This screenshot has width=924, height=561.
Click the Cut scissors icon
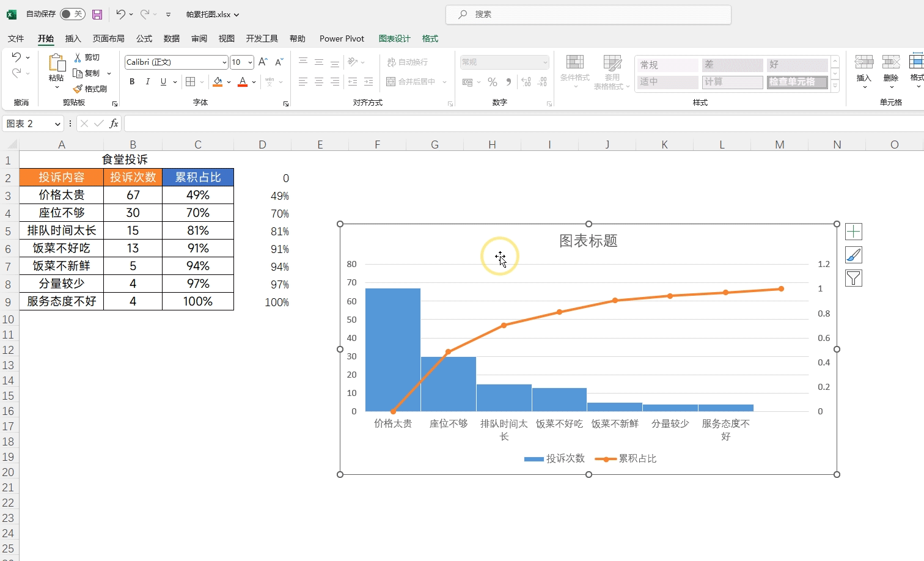[x=78, y=57]
